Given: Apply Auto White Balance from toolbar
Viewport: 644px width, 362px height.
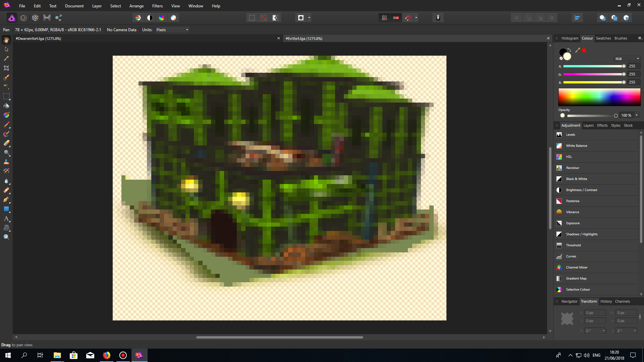Looking at the screenshot, I should 173,18.
